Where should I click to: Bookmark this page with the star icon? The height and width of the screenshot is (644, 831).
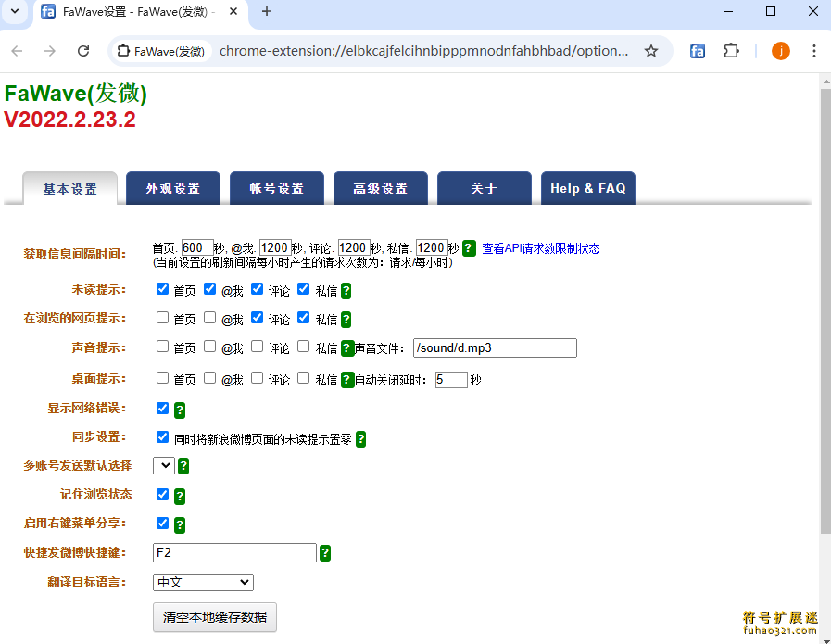coord(650,51)
